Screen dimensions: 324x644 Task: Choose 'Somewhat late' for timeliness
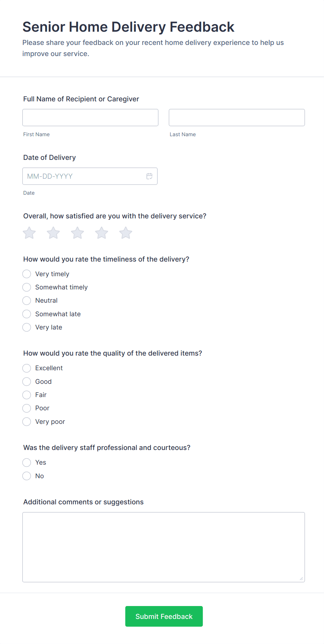[x=27, y=314]
